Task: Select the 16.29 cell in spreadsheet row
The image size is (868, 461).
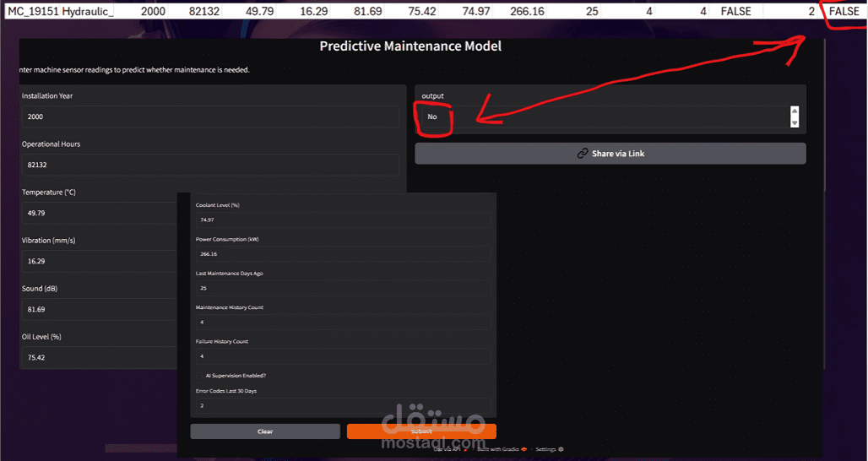Action: 305,11
